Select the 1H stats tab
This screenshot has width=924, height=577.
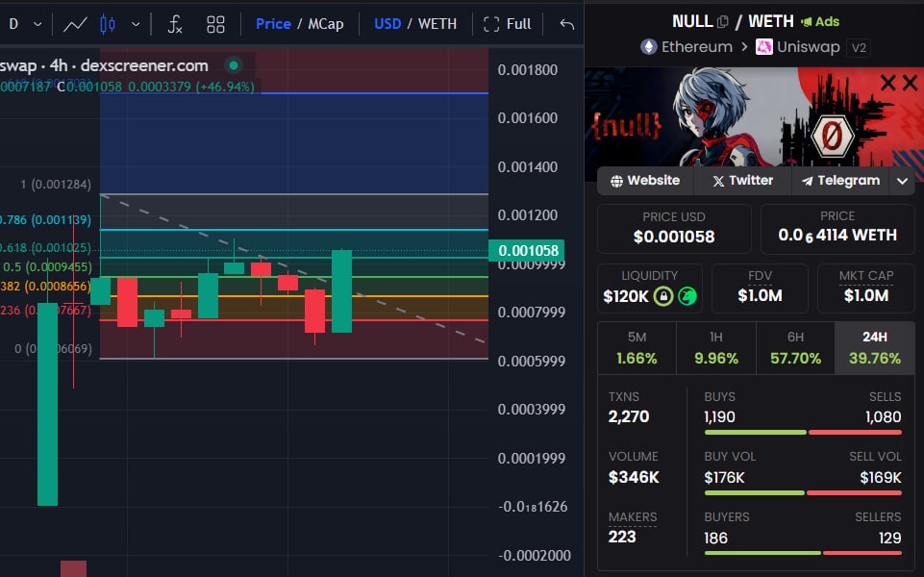pos(714,347)
